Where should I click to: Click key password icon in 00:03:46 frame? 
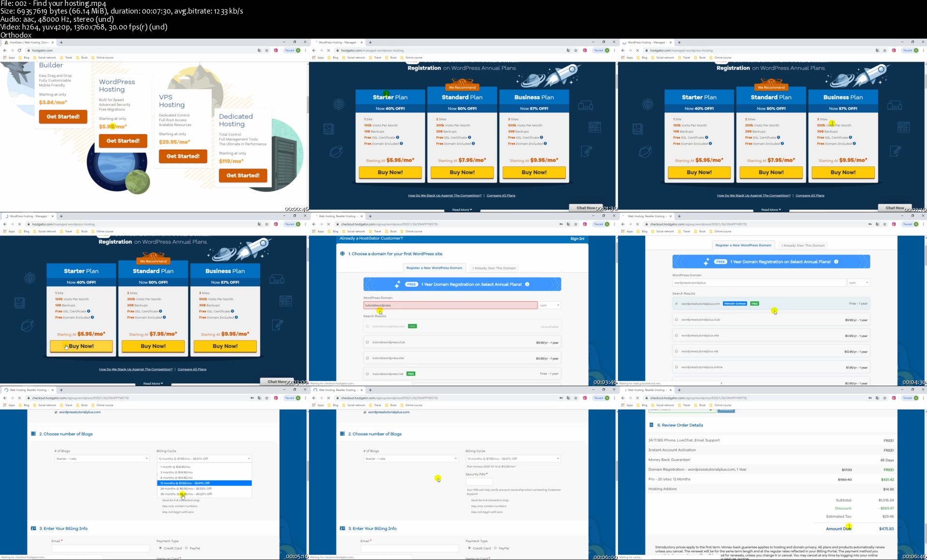click(561, 224)
